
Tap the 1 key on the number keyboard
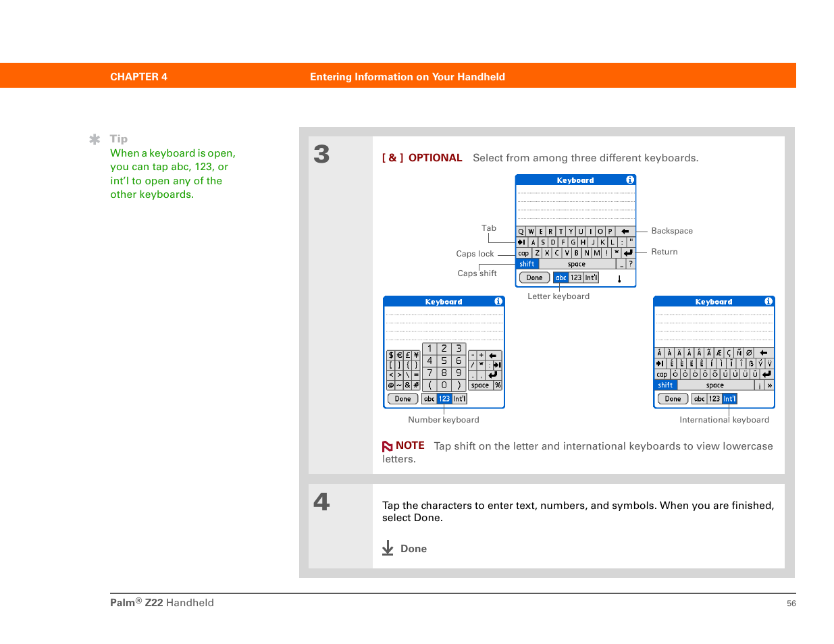click(x=429, y=349)
